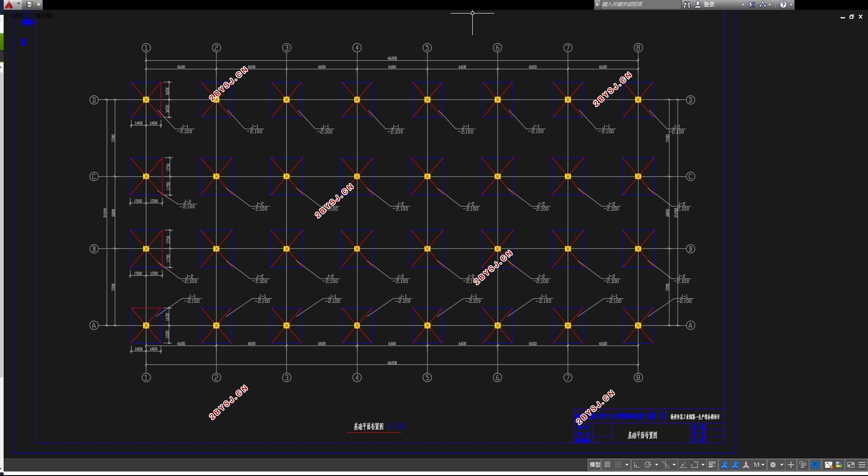The height and width of the screenshot is (476, 868).
Task: Click the auto-scale annotation icon
Action: [735, 465]
